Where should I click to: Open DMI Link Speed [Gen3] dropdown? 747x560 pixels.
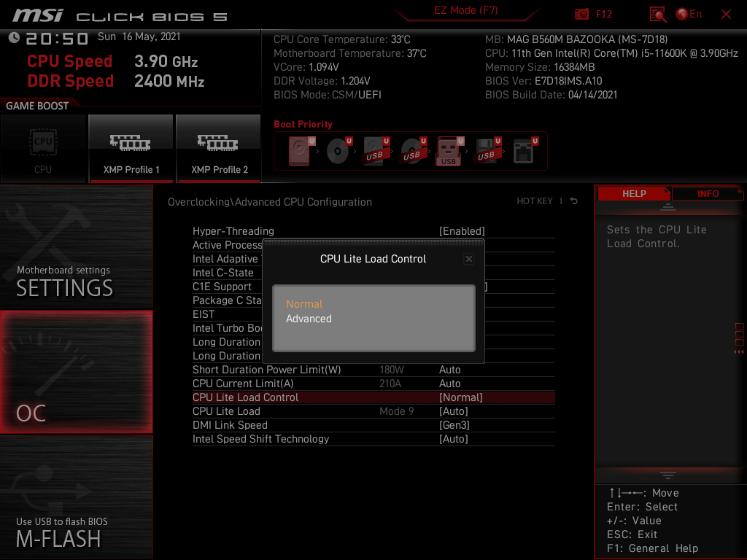454,425
